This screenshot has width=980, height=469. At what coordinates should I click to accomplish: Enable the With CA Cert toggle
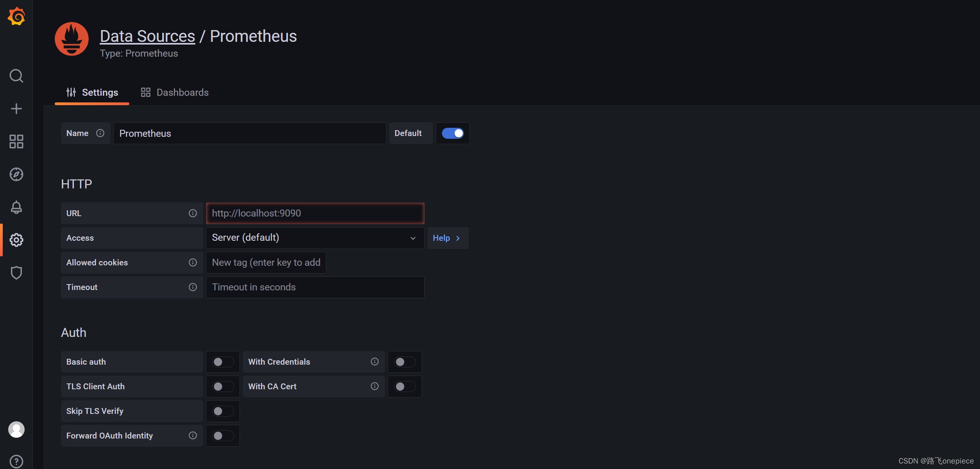(404, 387)
